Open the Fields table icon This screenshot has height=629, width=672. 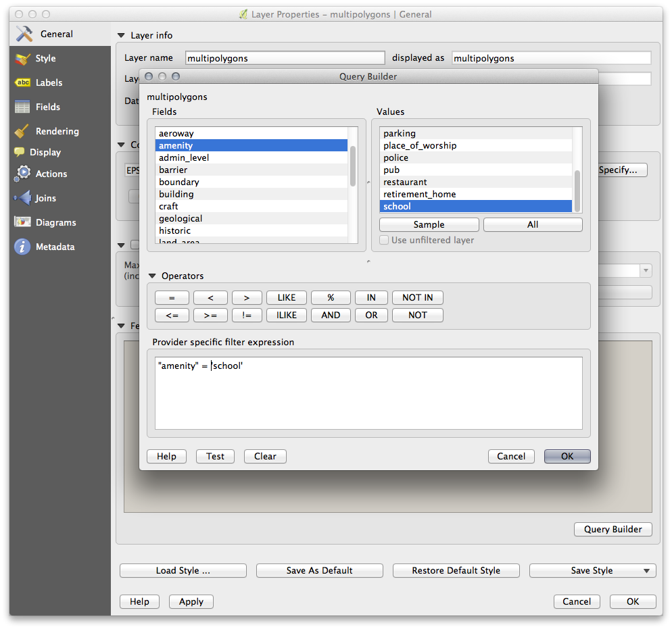[x=23, y=107]
